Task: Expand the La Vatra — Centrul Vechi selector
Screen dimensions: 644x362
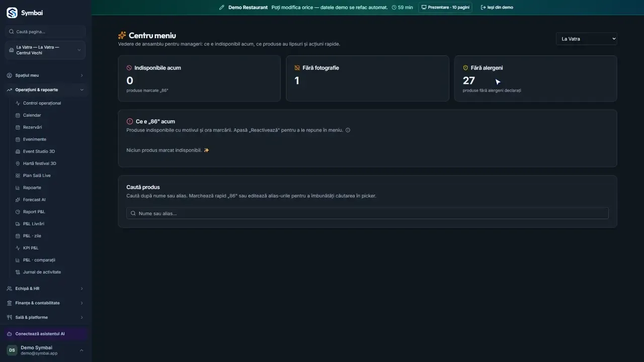Action: point(45,50)
